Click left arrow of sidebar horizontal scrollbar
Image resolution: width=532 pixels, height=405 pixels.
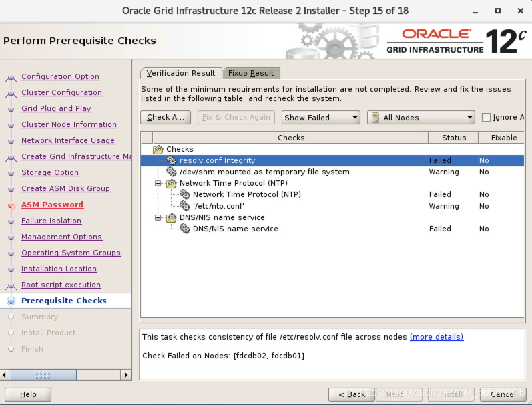pyautogui.click(x=4, y=375)
